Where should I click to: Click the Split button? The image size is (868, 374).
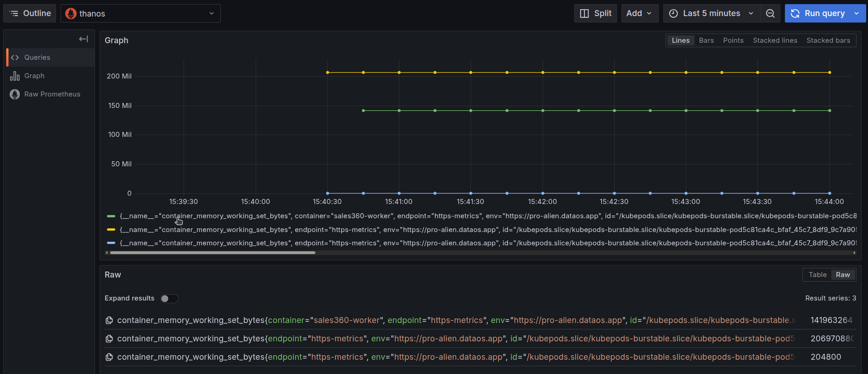click(595, 13)
